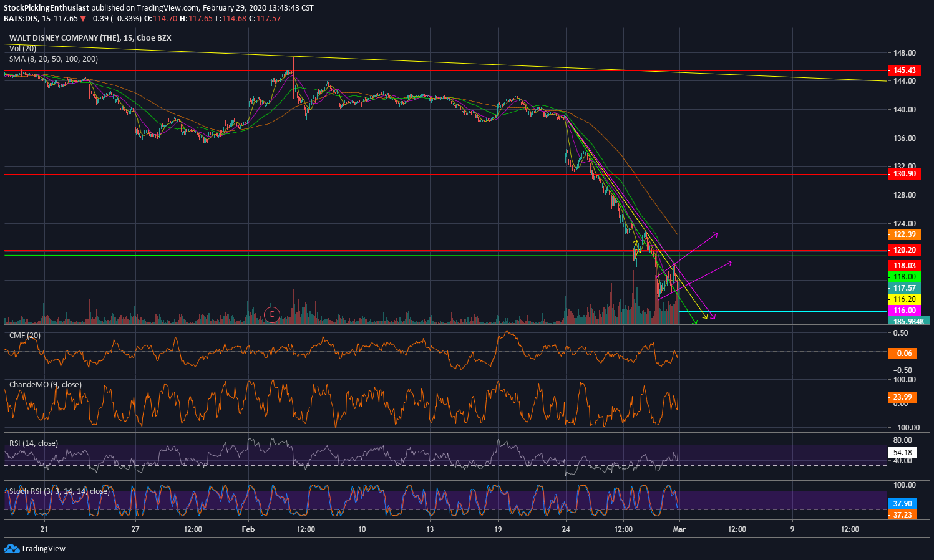Click the 'Mar' date on time axis

pyautogui.click(x=679, y=529)
